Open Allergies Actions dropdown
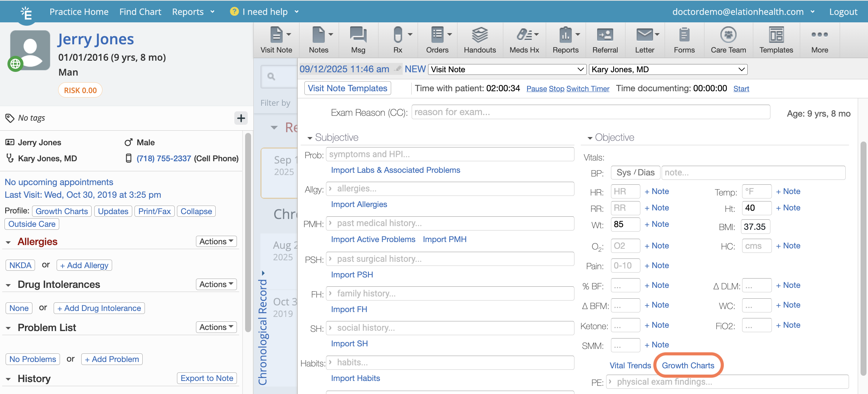Image resolution: width=868 pixels, height=394 pixels. click(216, 241)
